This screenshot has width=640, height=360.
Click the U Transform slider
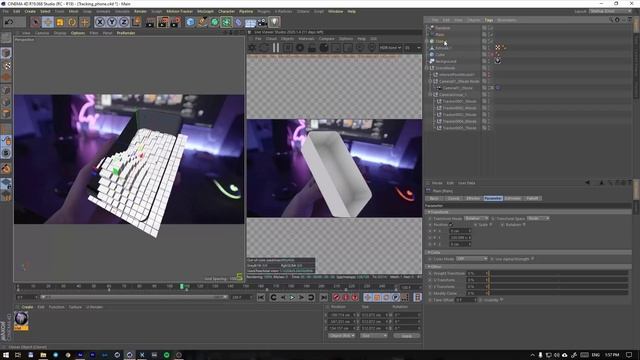(558, 280)
